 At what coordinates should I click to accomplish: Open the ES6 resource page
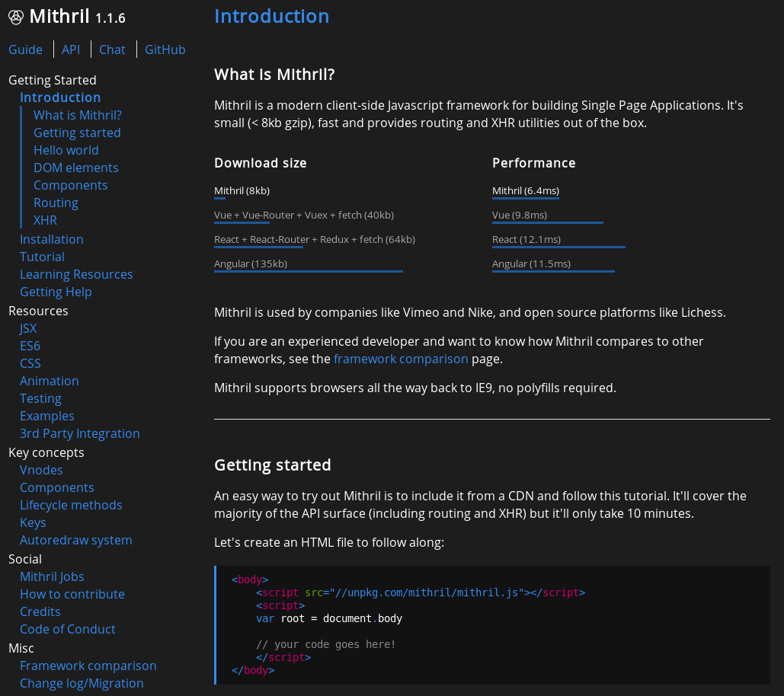(30, 346)
